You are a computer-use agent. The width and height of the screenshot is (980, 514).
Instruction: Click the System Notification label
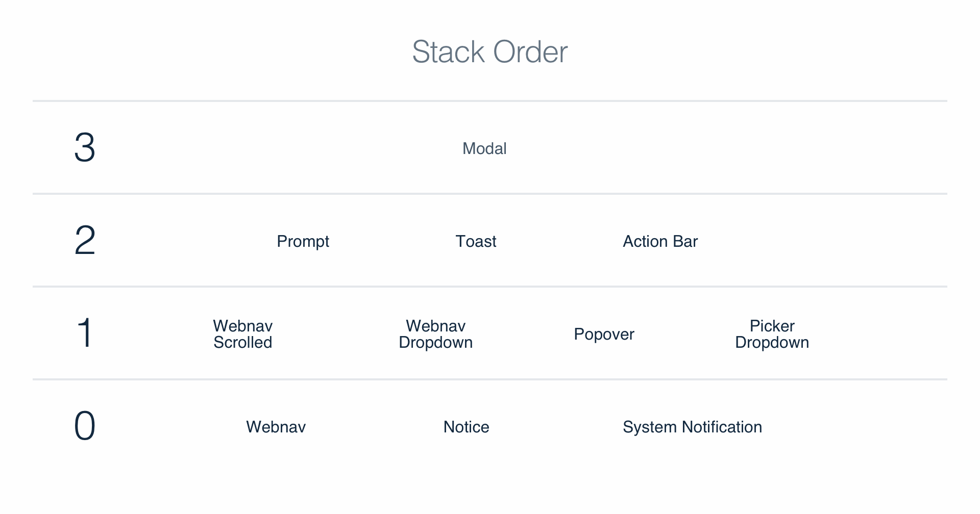tap(692, 427)
